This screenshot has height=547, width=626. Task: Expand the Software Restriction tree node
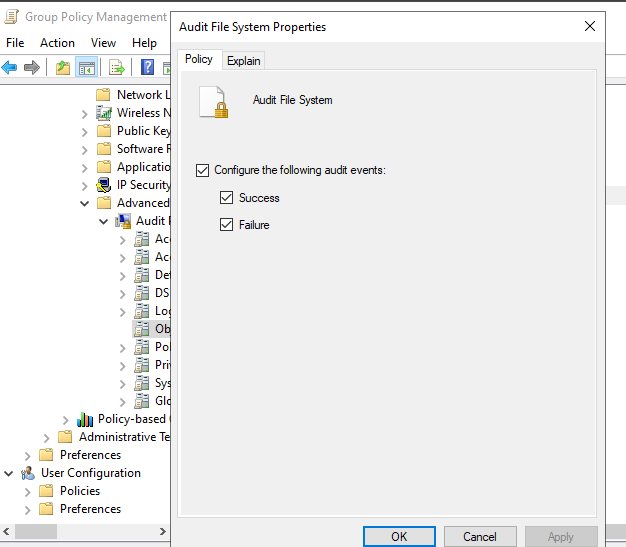pos(84,151)
